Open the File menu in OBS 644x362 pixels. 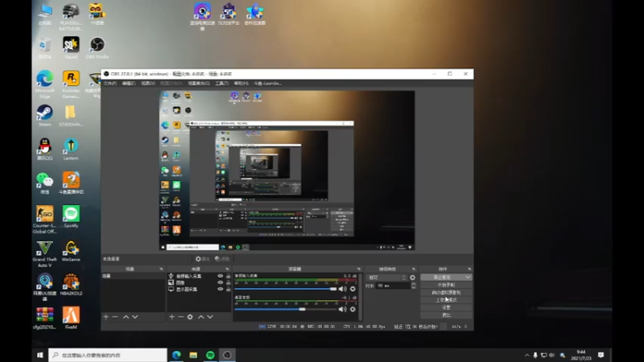pos(109,84)
